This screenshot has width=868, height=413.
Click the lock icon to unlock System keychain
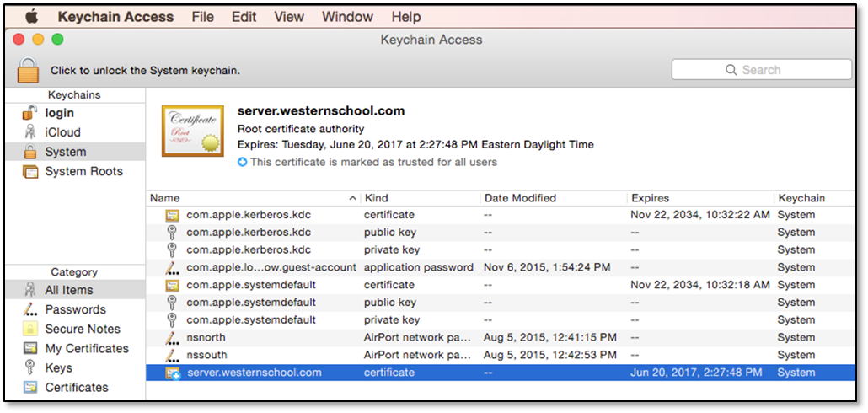[29, 69]
